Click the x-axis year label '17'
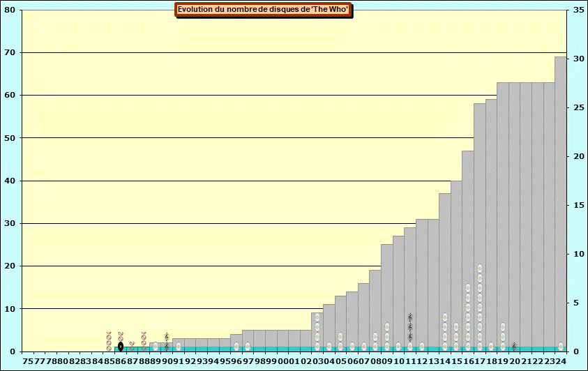The width and height of the screenshot is (588, 371). coord(480,361)
